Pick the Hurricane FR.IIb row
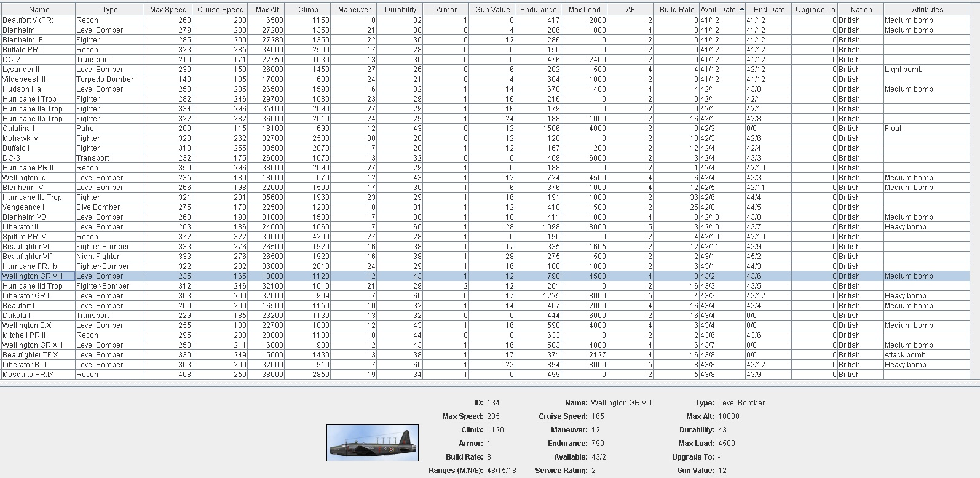The image size is (980, 478). (486, 266)
